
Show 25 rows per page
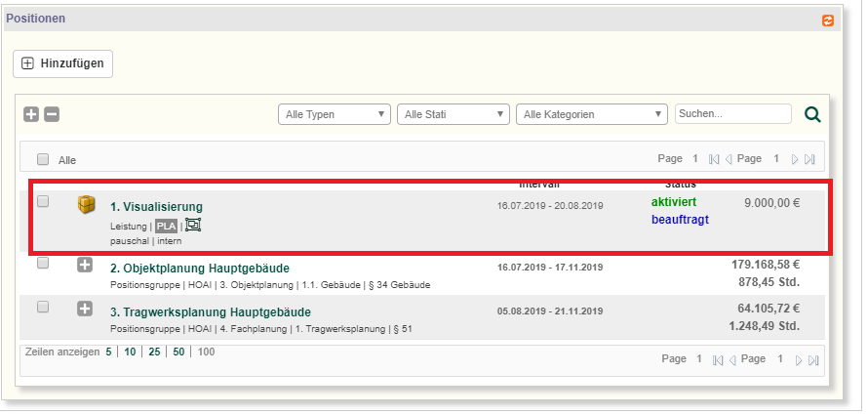154,352
